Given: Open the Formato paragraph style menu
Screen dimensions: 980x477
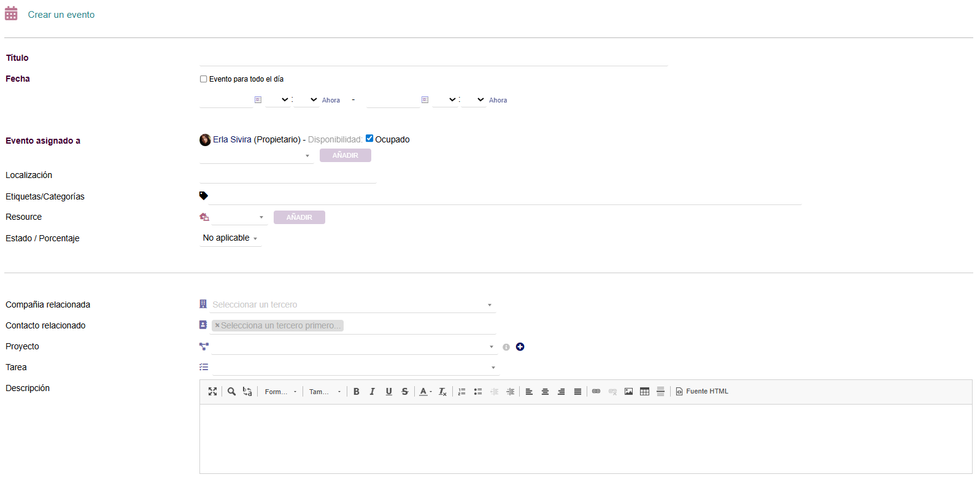Looking at the screenshot, I should point(280,392).
